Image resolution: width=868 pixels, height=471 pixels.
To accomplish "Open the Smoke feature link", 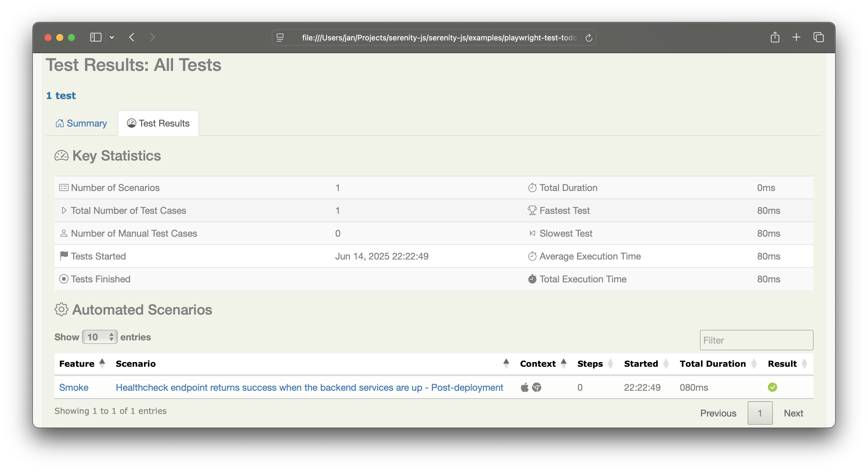I will (x=74, y=388).
